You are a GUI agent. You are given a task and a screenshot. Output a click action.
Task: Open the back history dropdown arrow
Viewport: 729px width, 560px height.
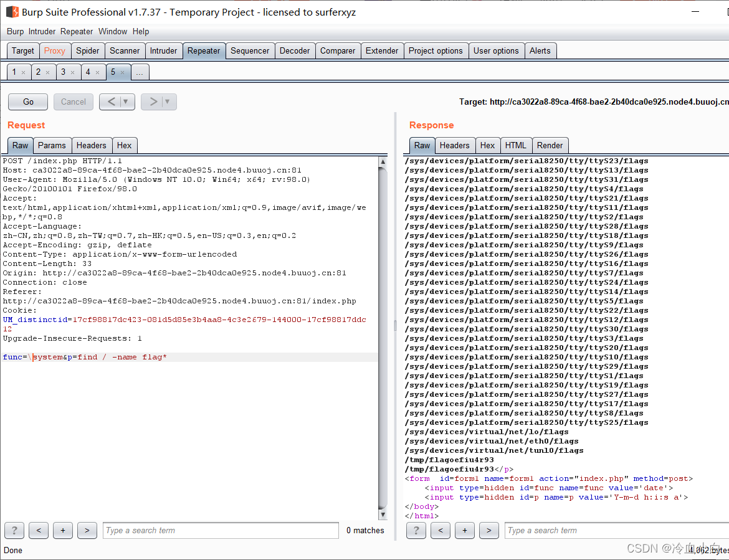[x=126, y=102]
